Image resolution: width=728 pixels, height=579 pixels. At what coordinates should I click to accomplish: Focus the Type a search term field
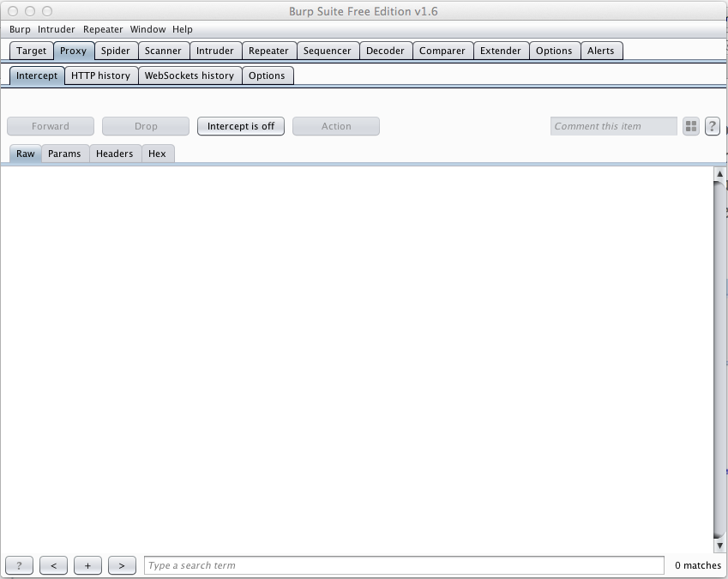pos(404,565)
